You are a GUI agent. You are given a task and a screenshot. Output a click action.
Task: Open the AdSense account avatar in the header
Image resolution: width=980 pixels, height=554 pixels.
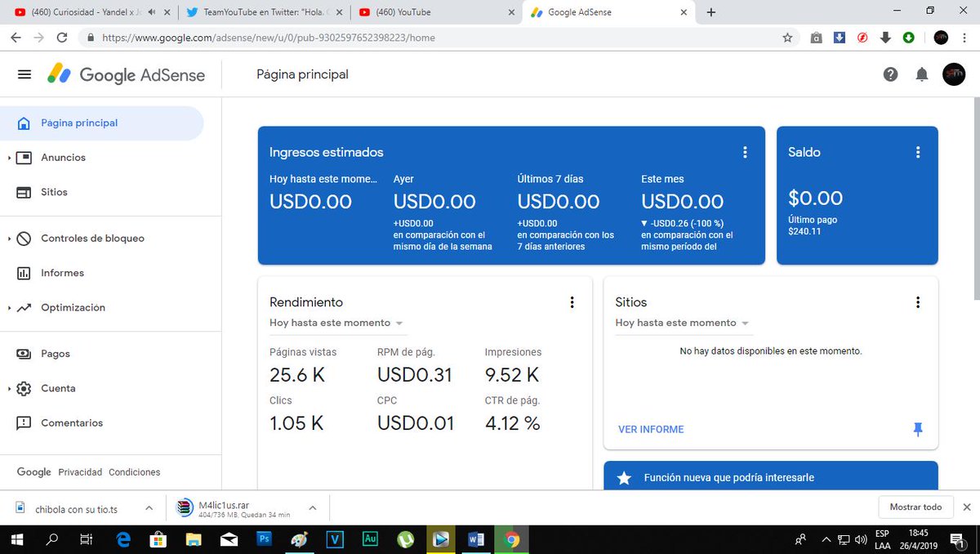(x=954, y=74)
